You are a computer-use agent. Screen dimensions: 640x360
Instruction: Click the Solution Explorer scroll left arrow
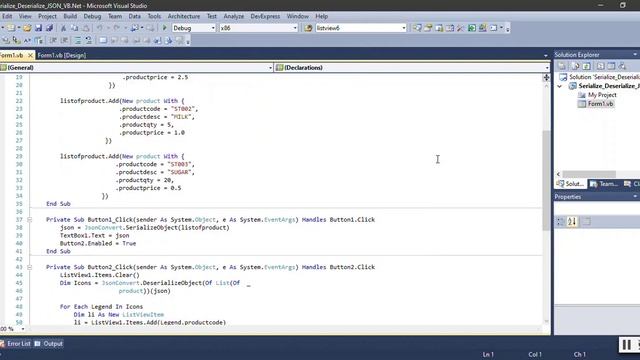pyautogui.click(x=558, y=174)
